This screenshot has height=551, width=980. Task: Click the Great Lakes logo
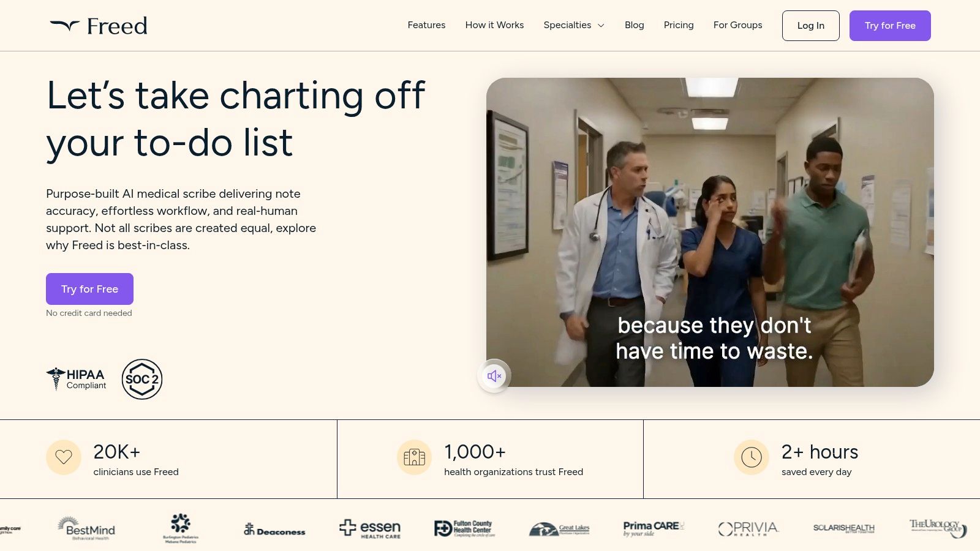pyautogui.click(x=559, y=529)
